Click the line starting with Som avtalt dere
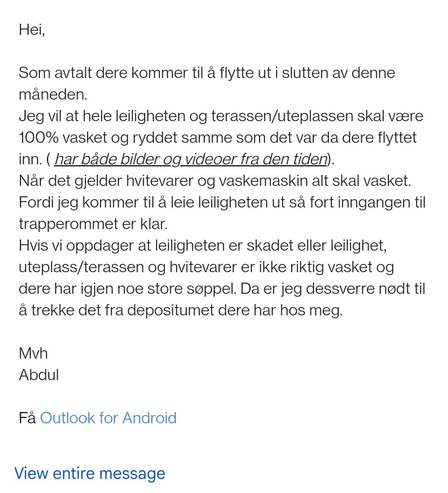Screen dimensions: 448x493 [x=207, y=73]
